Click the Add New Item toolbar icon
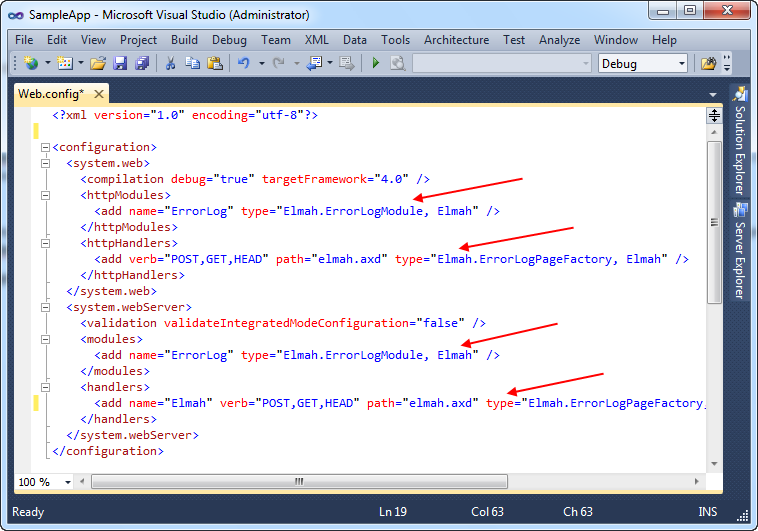Viewport: 758px width, 531px height. pyautogui.click(x=65, y=63)
